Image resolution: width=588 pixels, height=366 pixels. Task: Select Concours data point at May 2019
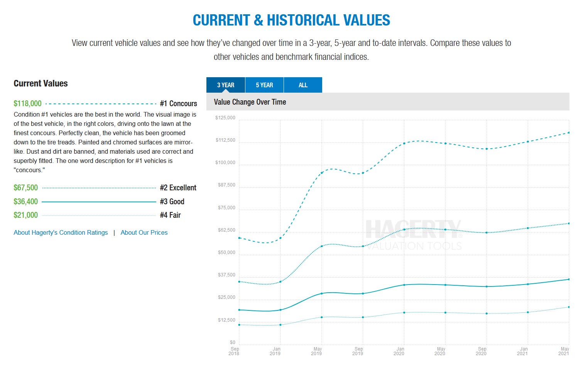322,173
